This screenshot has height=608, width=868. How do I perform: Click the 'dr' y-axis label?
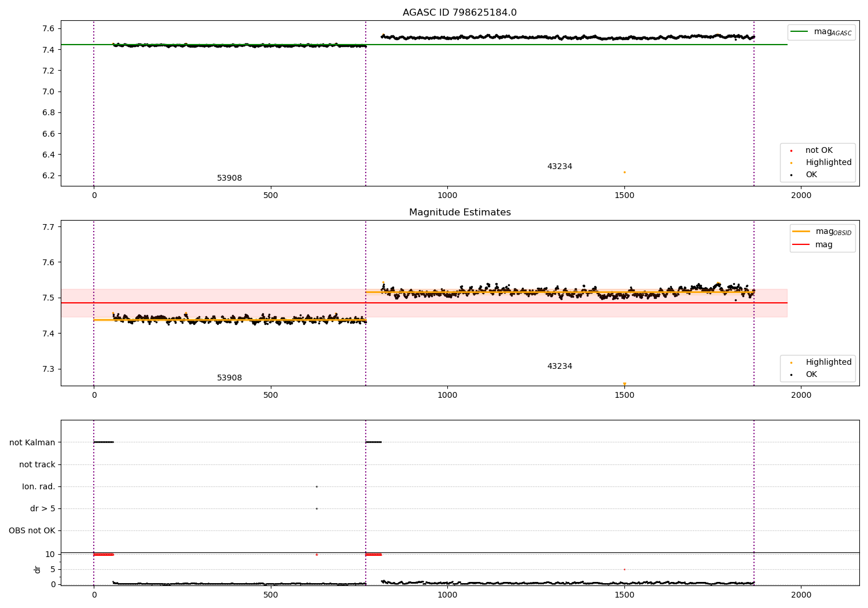[x=38, y=569]
